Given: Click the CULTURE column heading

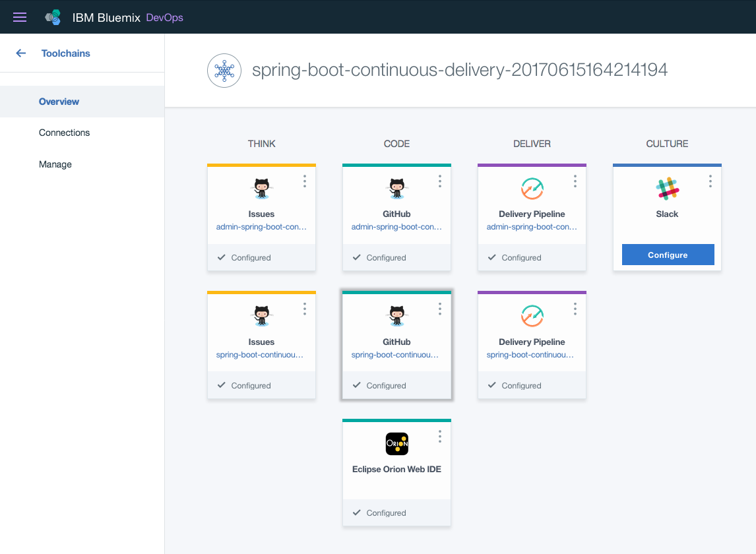Looking at the screenshot, I should [668, 144].
